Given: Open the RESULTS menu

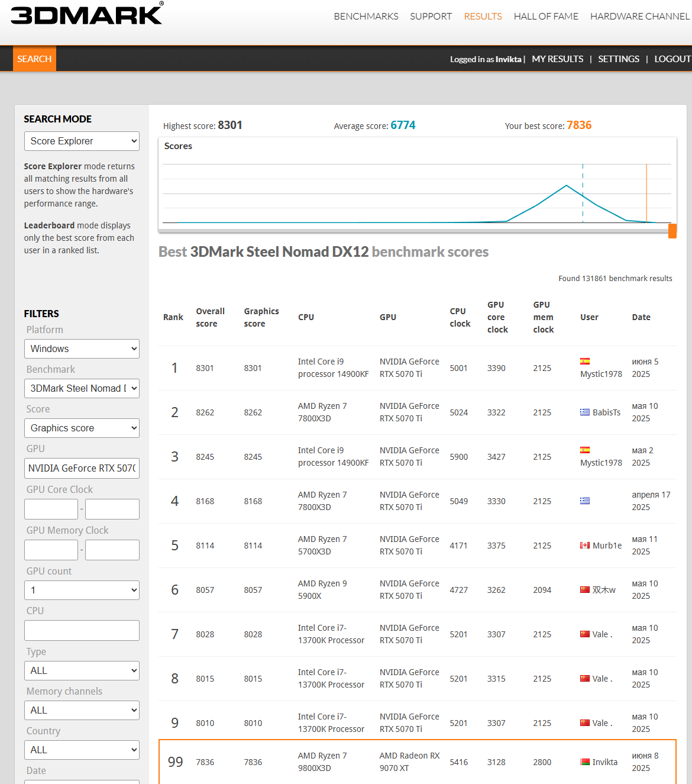Looking at the screenshot, I should 483,17.
